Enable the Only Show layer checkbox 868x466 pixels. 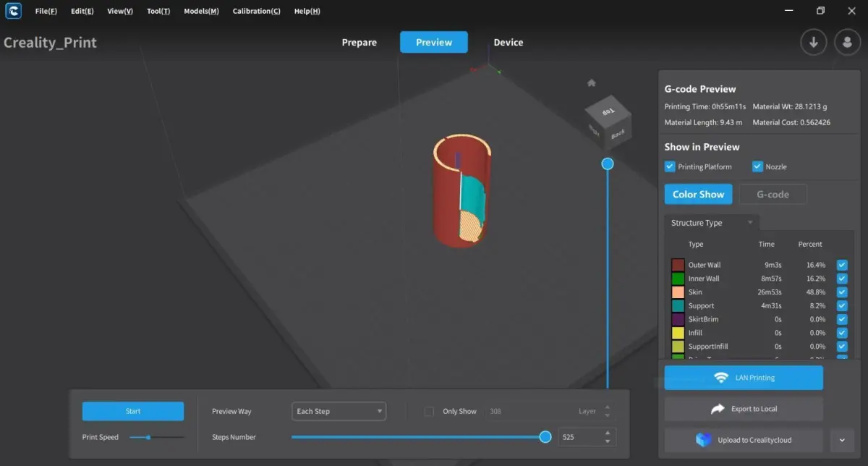429,411
